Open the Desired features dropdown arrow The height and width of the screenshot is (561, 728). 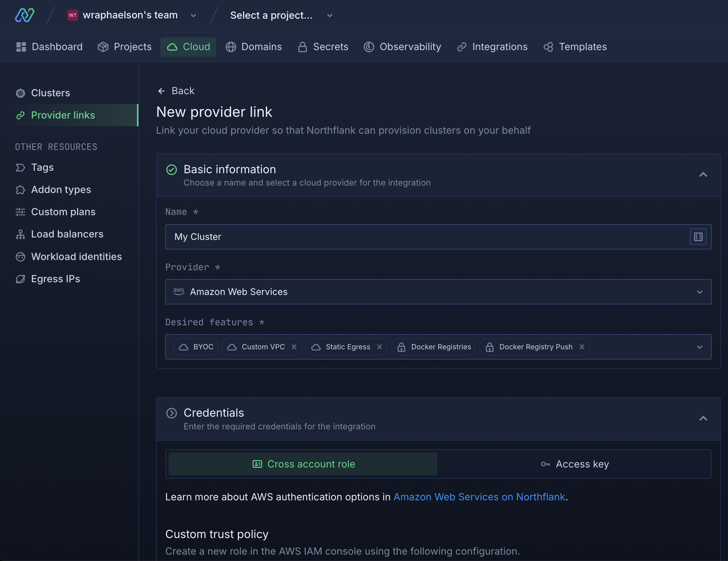point(700,347)
